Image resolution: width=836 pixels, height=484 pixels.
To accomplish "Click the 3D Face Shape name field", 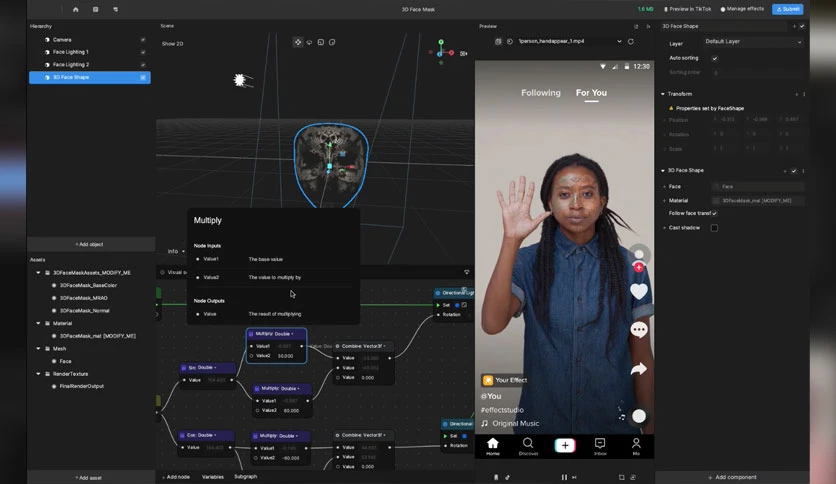I will 723,26.
